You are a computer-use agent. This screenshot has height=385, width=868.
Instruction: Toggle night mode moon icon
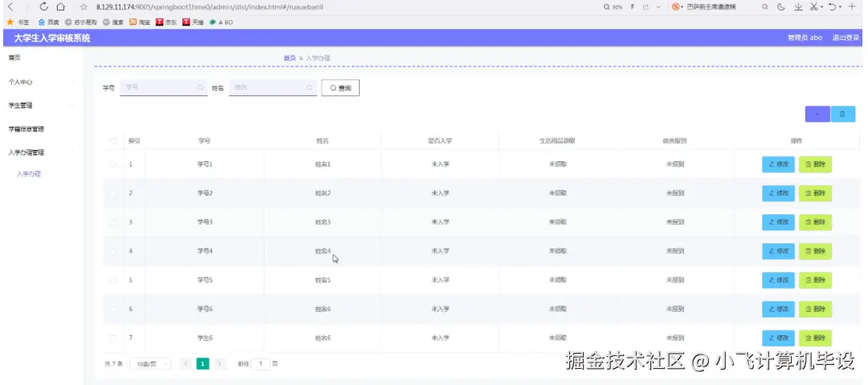click(781, 7)
